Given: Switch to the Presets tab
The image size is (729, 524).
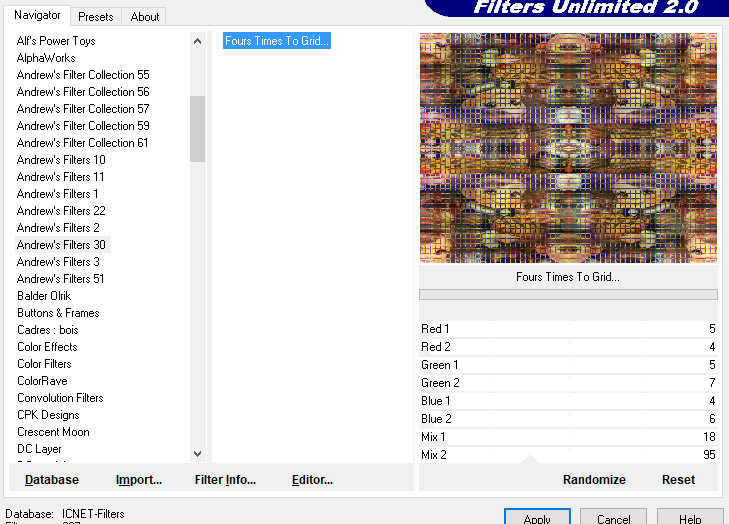Looking at the screenshot, I should click(96, 17).
